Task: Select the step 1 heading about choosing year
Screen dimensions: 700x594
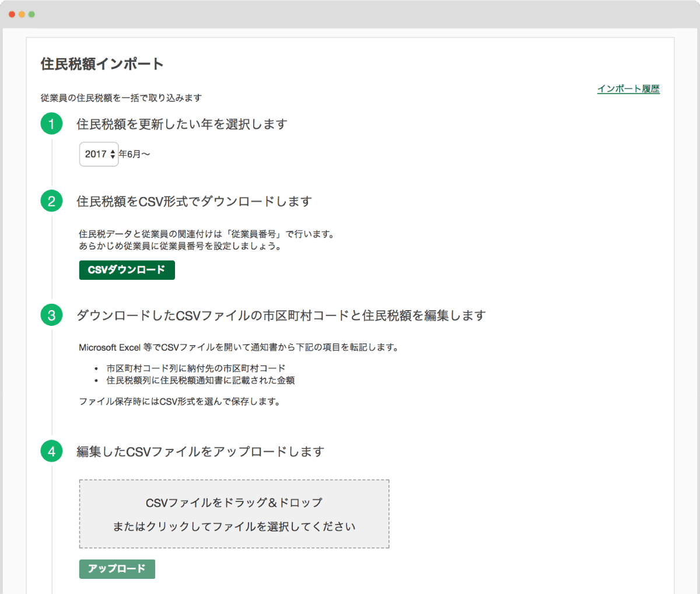Action: [181, 124]
